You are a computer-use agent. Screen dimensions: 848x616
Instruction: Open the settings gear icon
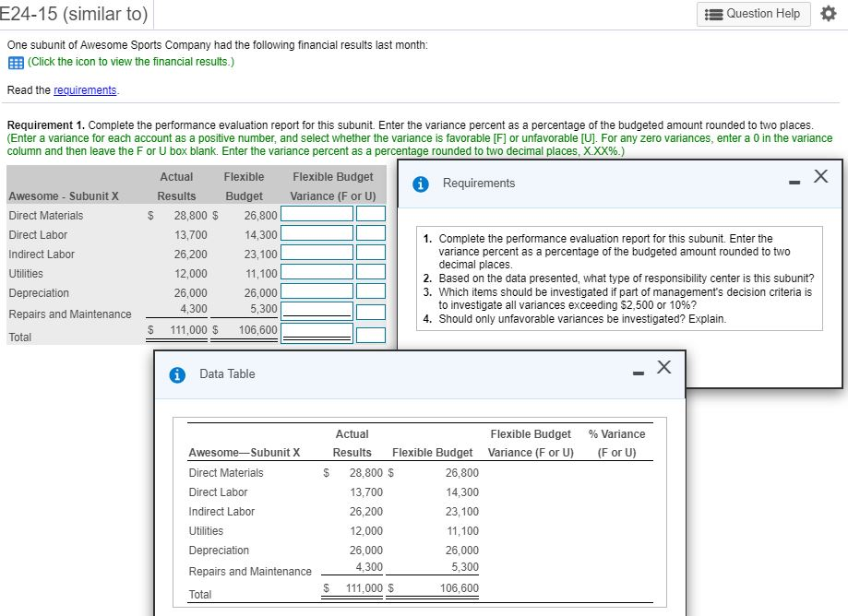[x=828, y=14]
